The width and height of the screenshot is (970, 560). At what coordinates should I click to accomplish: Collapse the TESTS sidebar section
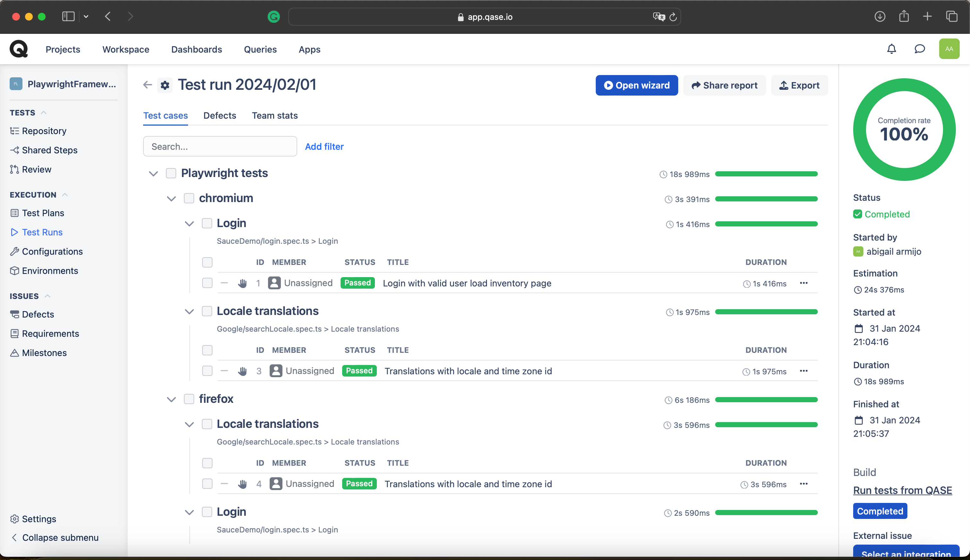coord(44,112)
